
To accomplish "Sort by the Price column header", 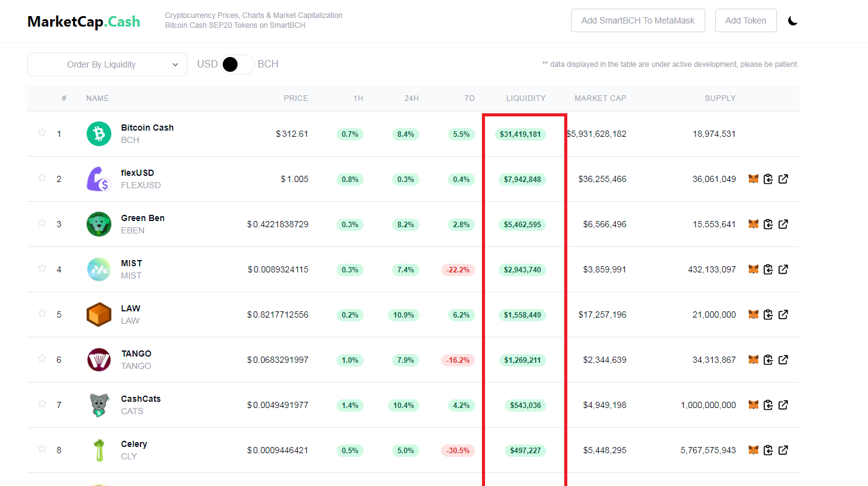I will 296,98.
